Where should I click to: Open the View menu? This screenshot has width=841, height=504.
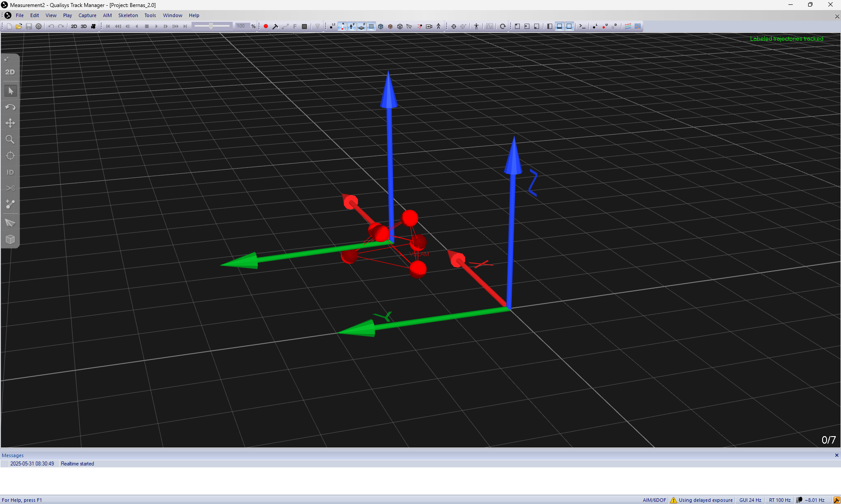pos(51,15)
